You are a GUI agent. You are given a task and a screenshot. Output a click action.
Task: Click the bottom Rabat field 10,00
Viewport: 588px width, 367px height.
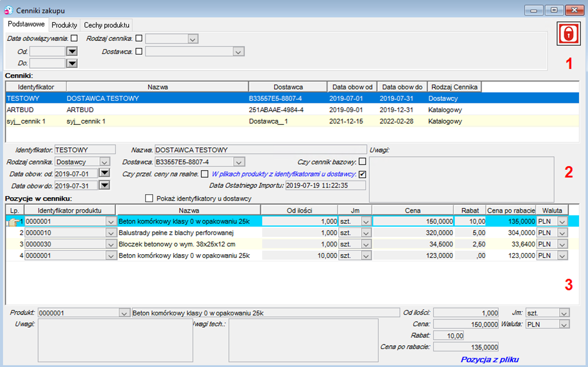click(448, 336)
